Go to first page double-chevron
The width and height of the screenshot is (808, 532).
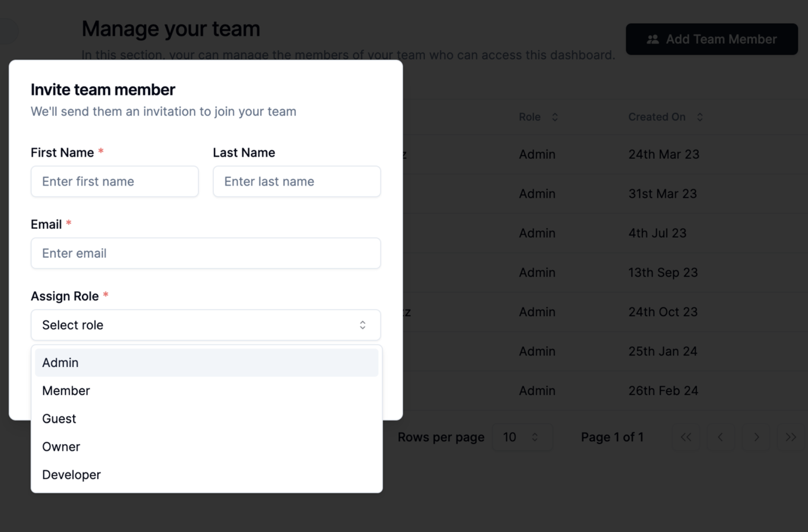pos(686,437)
